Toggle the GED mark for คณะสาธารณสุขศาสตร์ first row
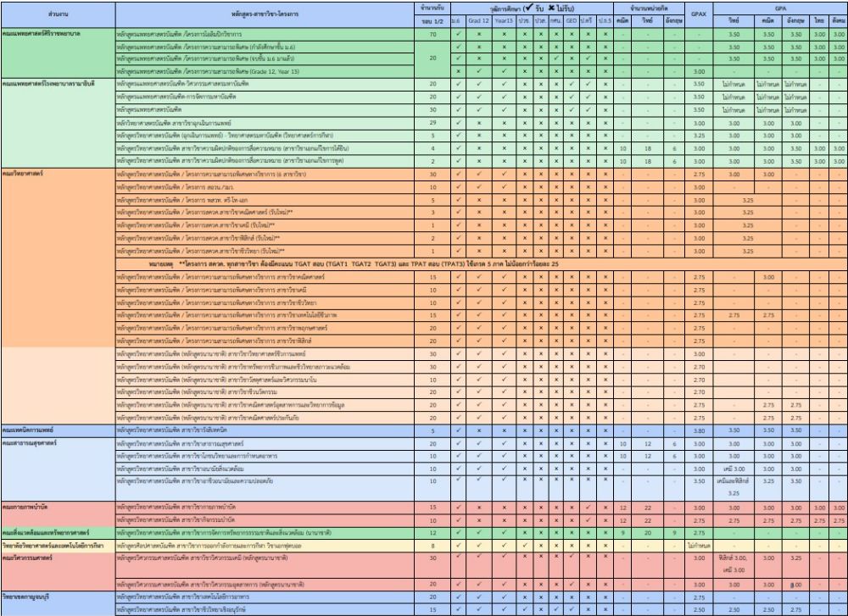Screen dimensions: 848x616 572,442
